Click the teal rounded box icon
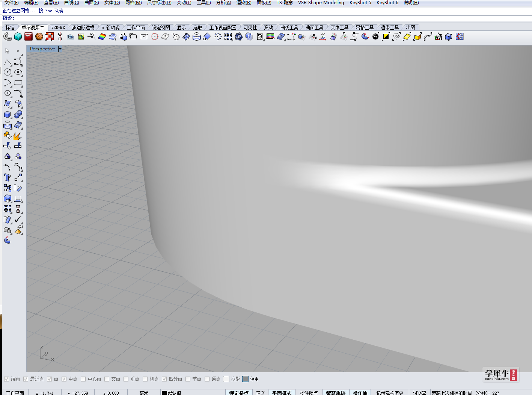The image size is (532, 395). pyautogui.click(x=18, y=36)
